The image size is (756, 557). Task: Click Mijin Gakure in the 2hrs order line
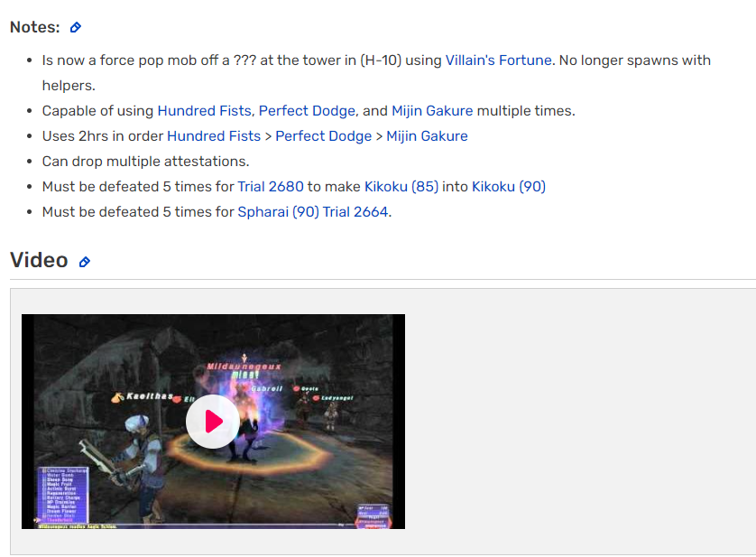pyautogui.click(x=427, y=136)
